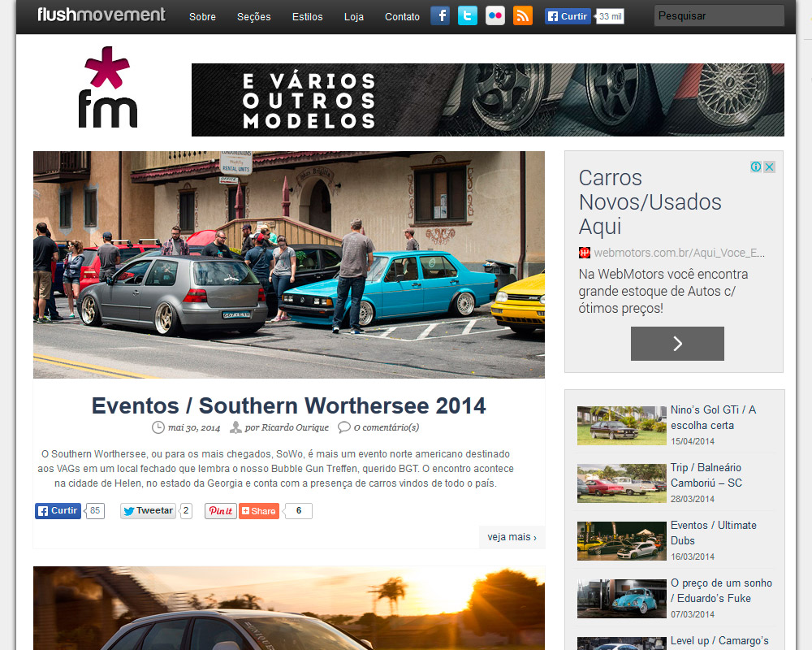Click the ad info icon
This screenshot has height=650, width=812.
[756, 167]
